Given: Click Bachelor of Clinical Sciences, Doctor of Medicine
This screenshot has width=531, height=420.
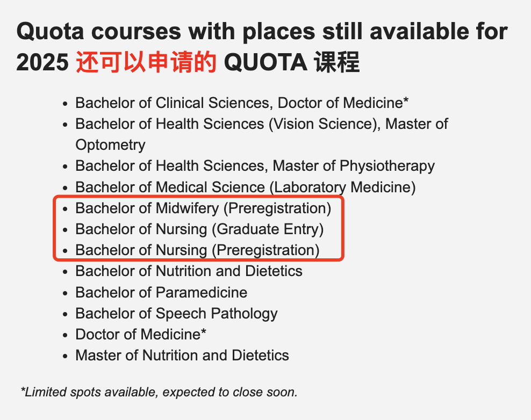Looking at the screenshot, I should [x=242, y=103].
